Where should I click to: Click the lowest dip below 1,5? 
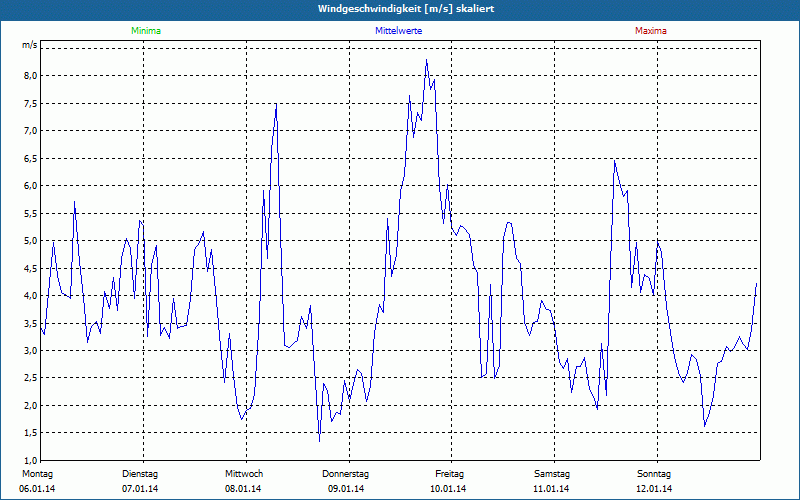pos(319,441)
